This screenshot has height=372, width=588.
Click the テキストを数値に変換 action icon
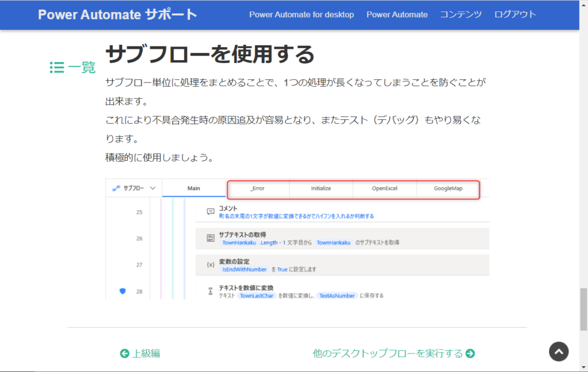tap(210, 292)
